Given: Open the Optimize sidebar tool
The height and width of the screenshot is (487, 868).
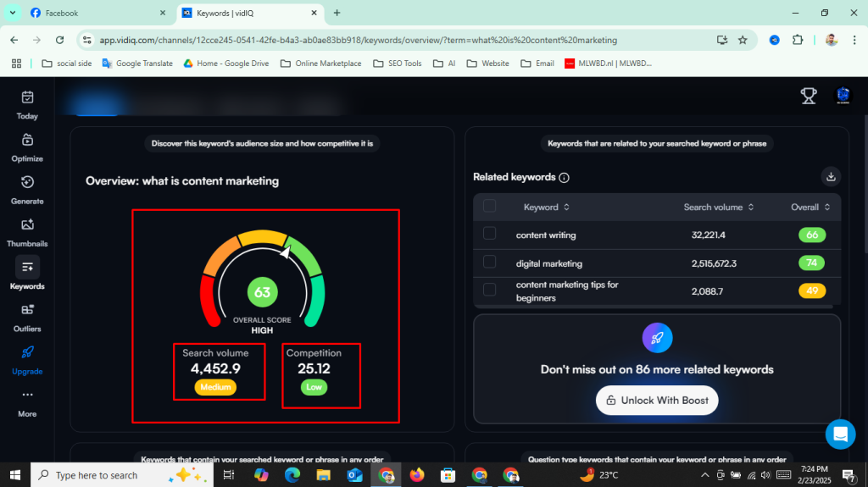Looking at the screenshot, I should point(27,147).
